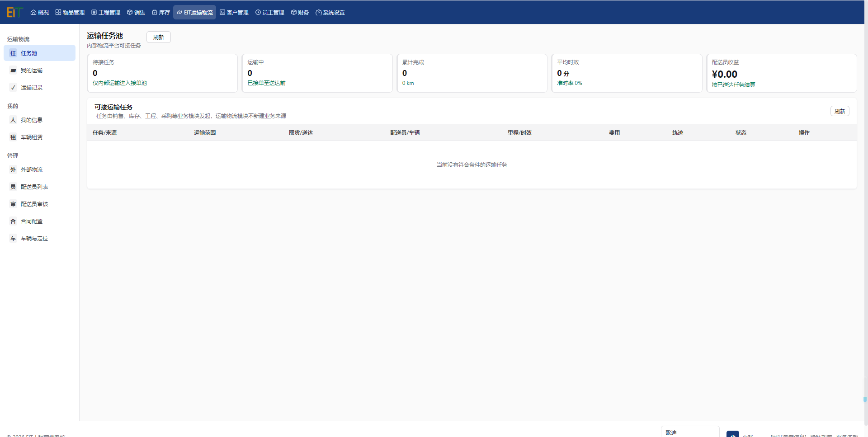Open the 财务 menu
The height and width of the screenshot is (437, 868).
[x=300, y=12]
